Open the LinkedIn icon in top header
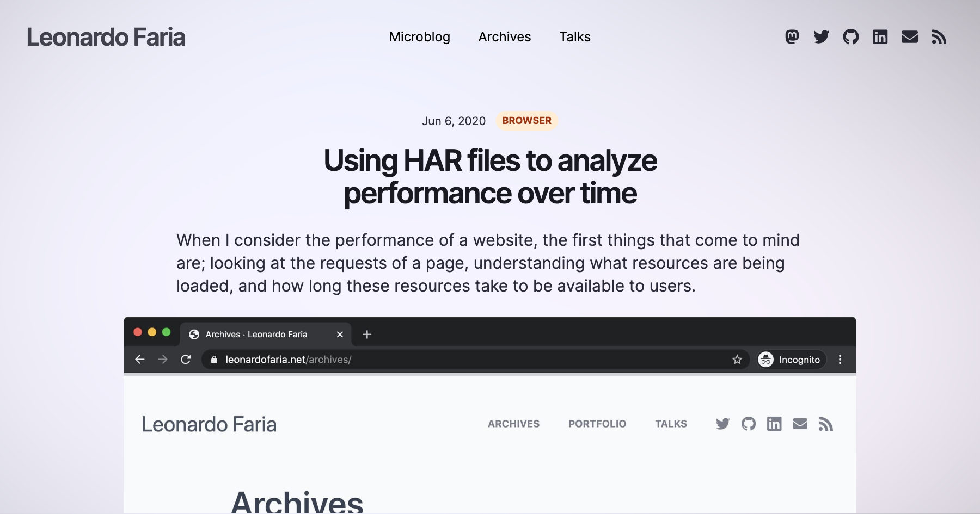The image size is (980, 514). [x=880, y=37]
